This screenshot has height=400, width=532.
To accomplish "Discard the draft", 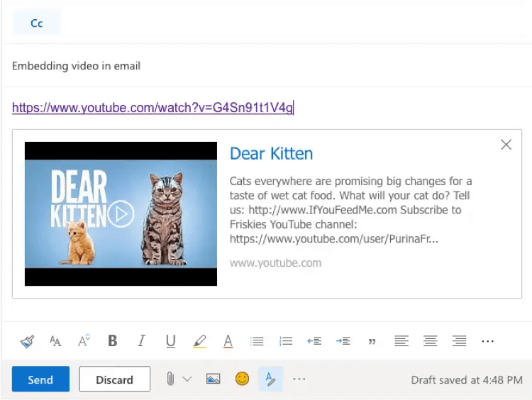I will [x=115, y=379].
